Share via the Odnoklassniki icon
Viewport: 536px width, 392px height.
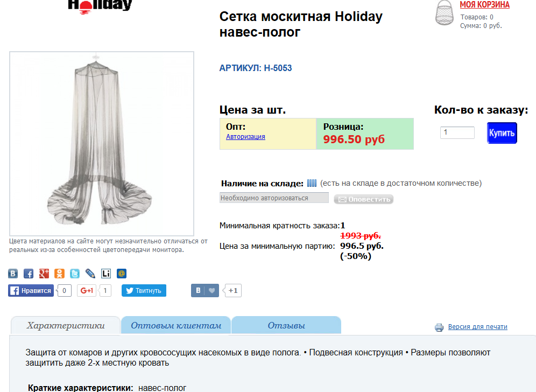(59, 274)
